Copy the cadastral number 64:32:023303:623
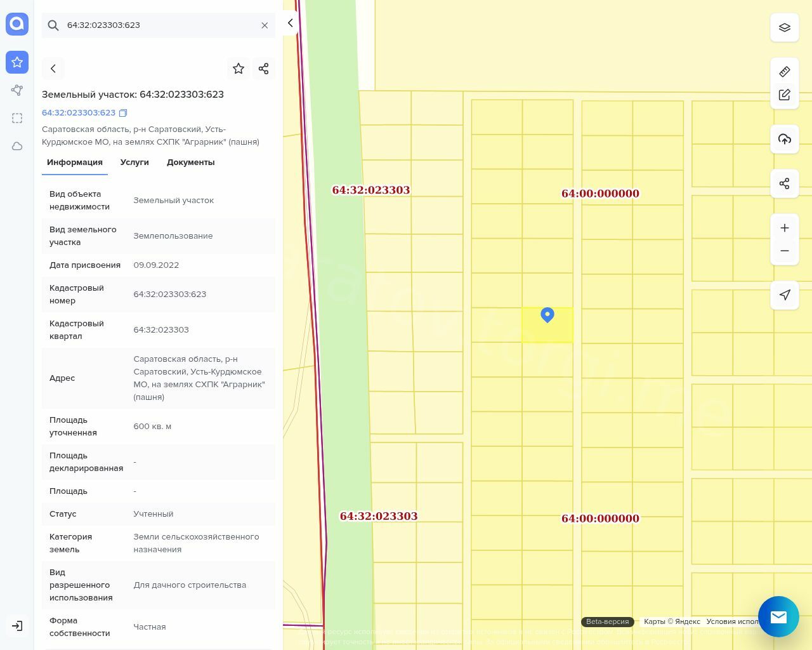The height and width of the screenshot is (650, 812). point(124,113)
